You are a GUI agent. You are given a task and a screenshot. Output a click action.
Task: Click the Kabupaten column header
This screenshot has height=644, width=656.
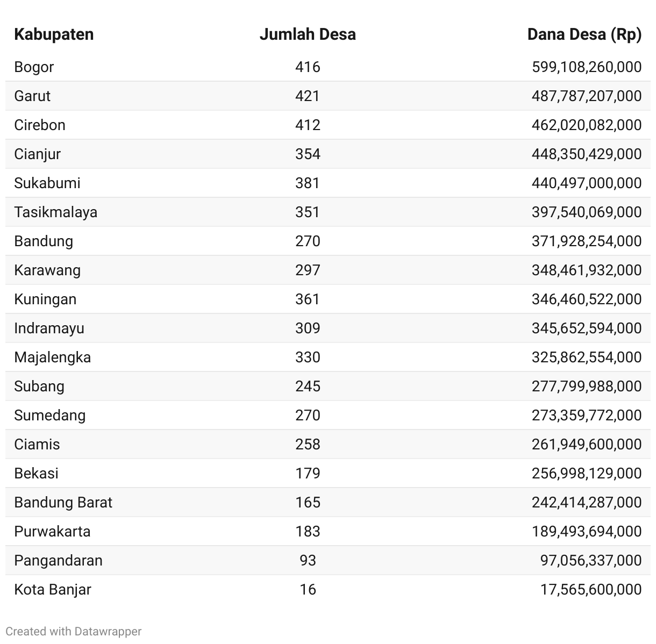[x=54, y=34]
